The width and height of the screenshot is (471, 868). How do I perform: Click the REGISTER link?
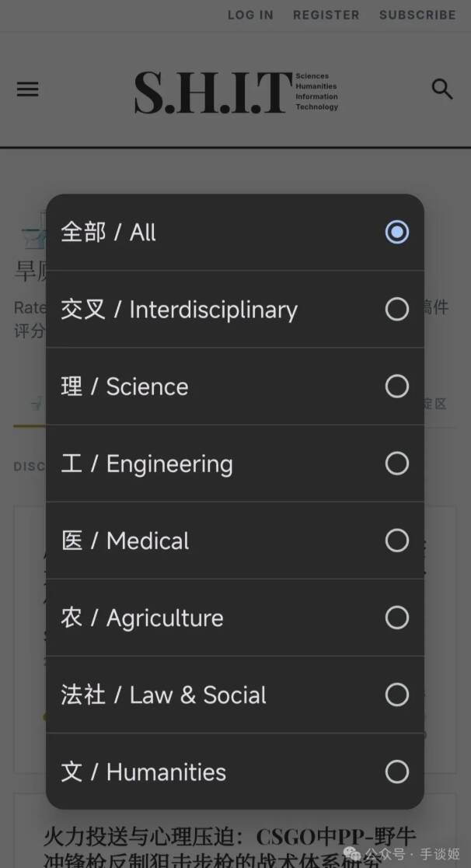[x=326, y=15]
